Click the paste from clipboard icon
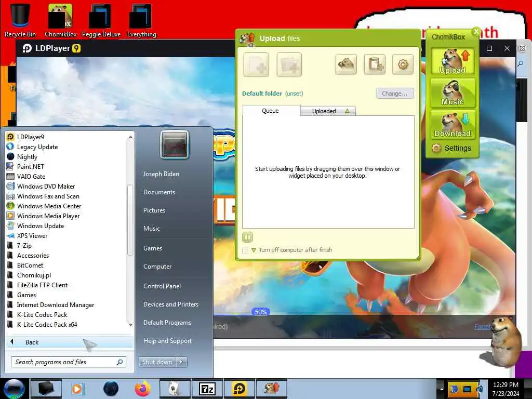The image size is (532, 399). [x=375, y=64]
